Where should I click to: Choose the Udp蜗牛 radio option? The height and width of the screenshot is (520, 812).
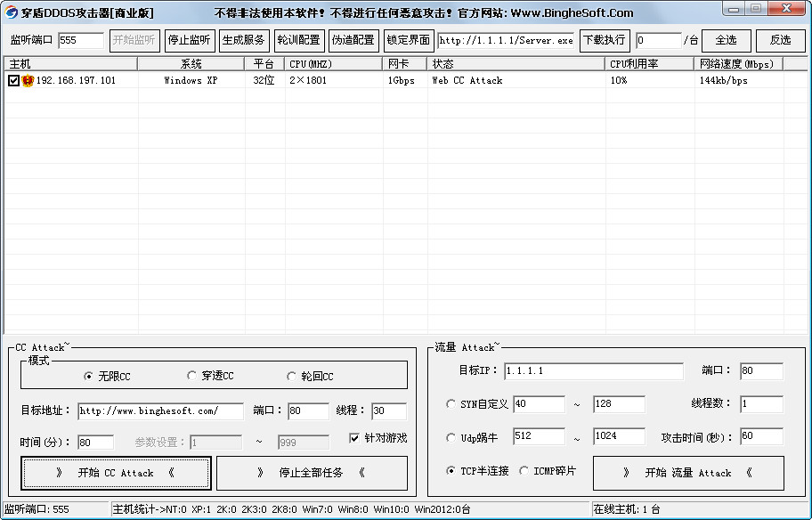click(451, 438)
